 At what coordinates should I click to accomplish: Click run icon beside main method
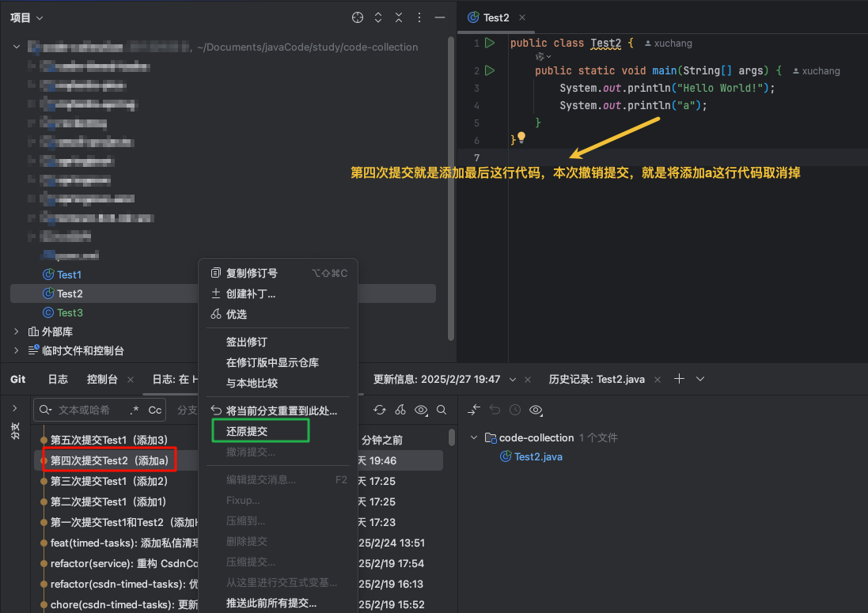pyautogui.click(x=490, y=70)
